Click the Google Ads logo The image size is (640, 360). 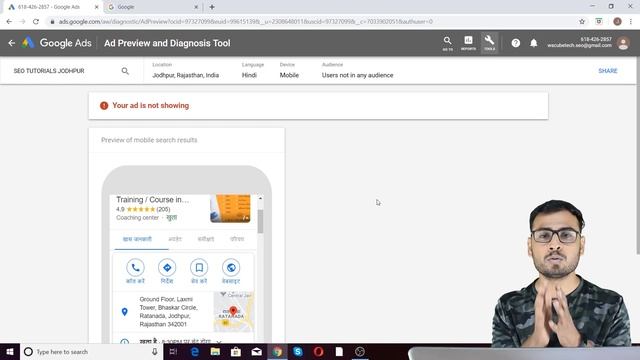click(57, 43)
